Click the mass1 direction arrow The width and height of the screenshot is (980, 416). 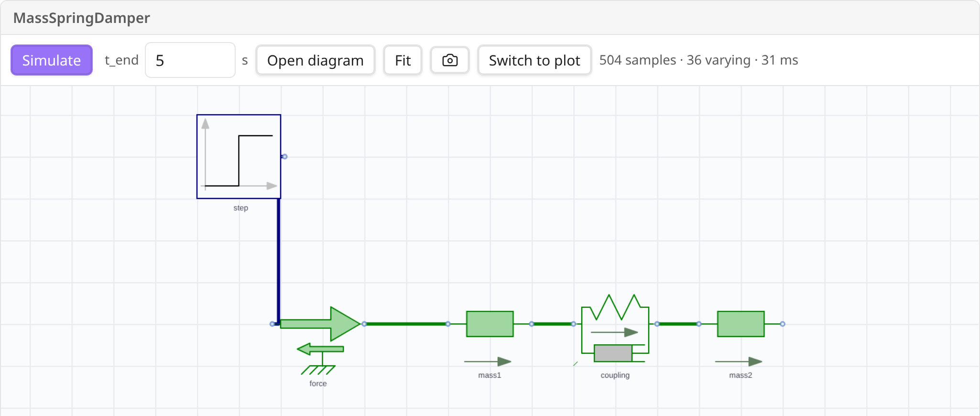(488, 361)
